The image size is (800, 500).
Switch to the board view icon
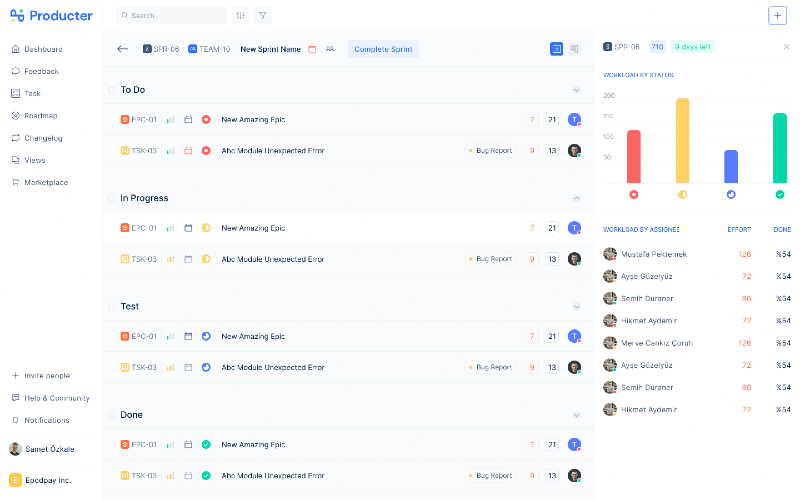pyautogui.click(x=574, y=49)
